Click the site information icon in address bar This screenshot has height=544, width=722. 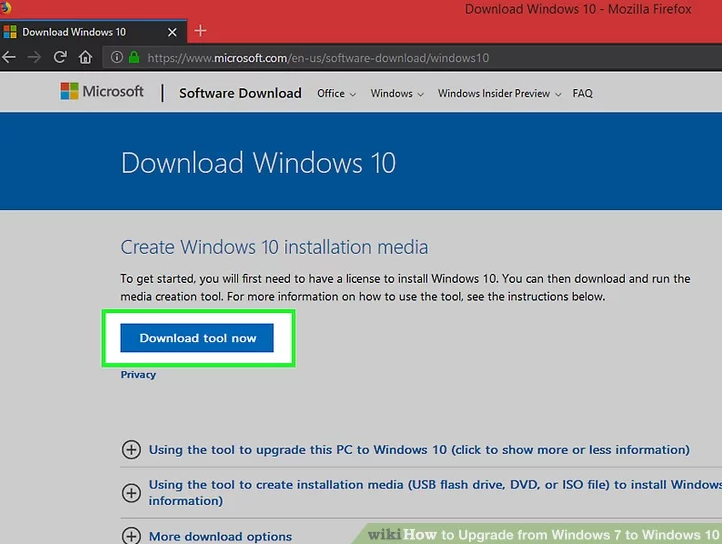(118, 58)
